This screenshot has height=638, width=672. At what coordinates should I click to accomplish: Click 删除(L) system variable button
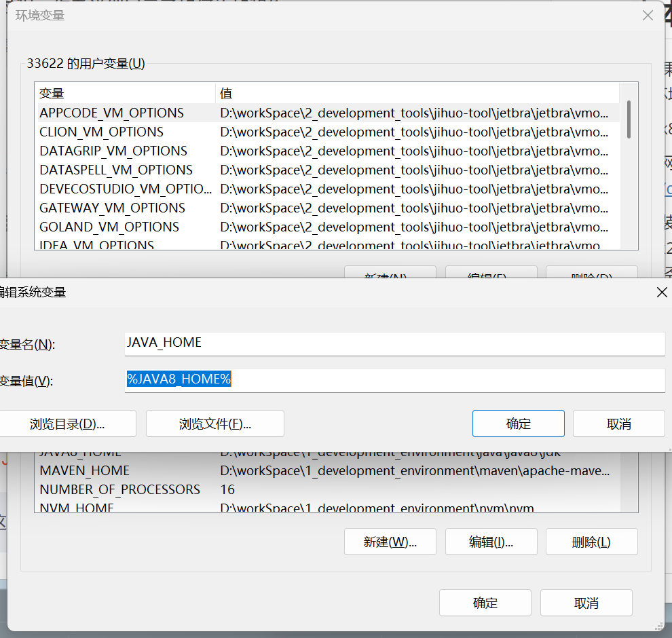[x=591, y=542]
